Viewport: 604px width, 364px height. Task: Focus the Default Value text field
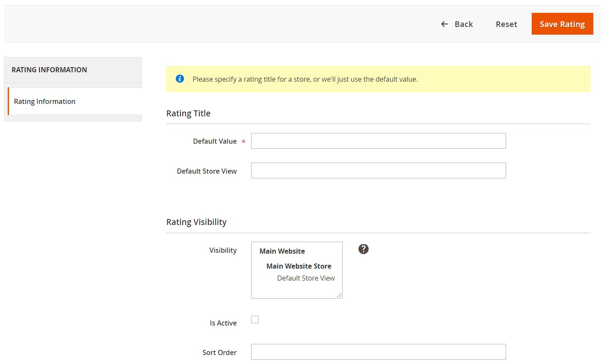click(378, 141)
